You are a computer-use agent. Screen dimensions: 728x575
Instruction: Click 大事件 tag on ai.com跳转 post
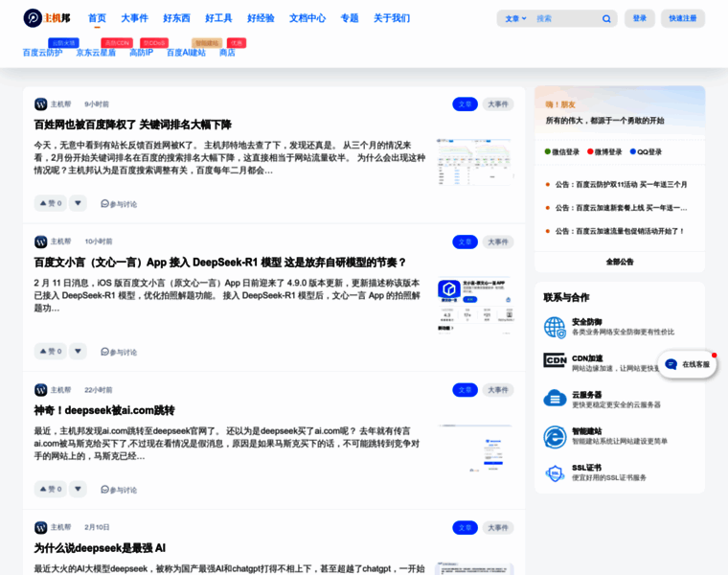click(x=498, y=390)
